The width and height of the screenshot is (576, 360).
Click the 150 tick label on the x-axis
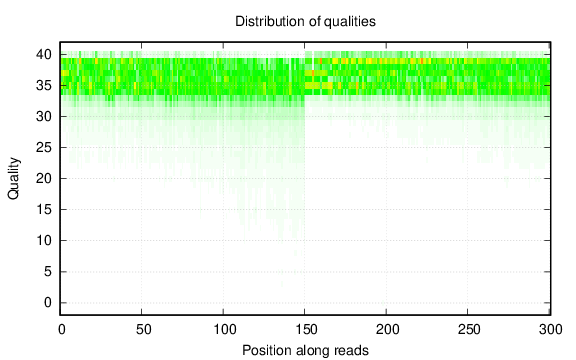306,329
